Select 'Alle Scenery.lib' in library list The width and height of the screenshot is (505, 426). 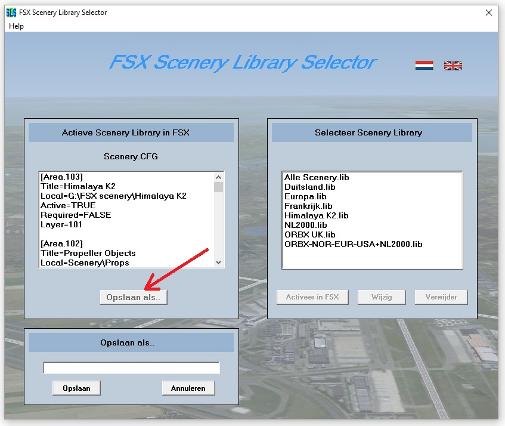pyautogui.click(x=317, y=177)
